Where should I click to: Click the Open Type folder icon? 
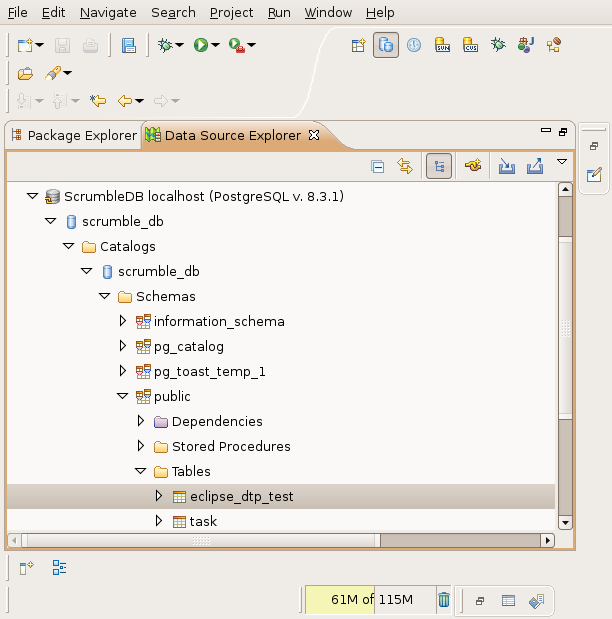tap(25, 73)
